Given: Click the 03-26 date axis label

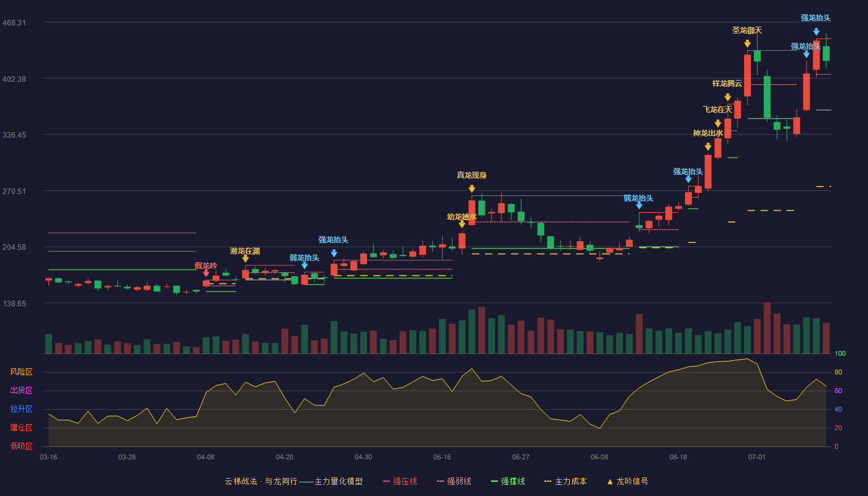Looking at the screenshot, I should (x=127, y=457).
